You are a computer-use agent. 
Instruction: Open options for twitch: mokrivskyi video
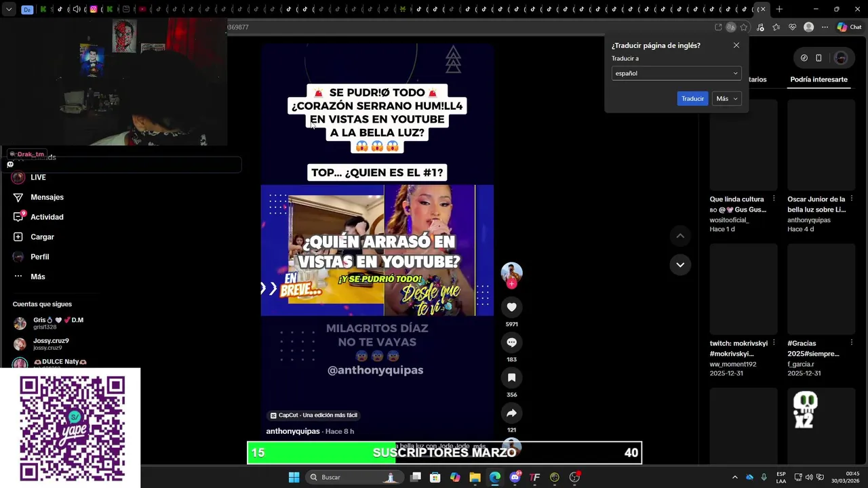tap(774, 343)
